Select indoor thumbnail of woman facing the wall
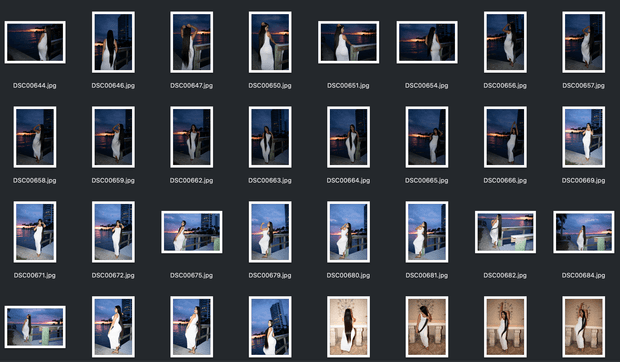620x362 pixels. [348, 327]
